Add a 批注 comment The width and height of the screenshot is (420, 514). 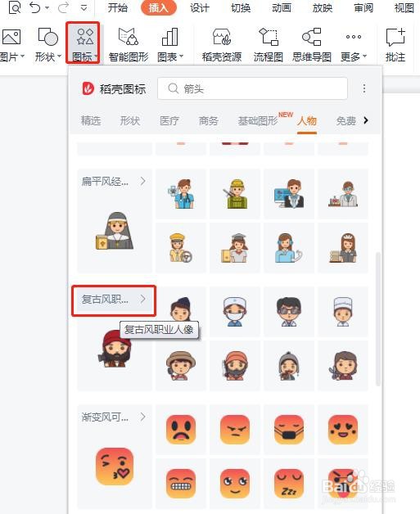395,44
